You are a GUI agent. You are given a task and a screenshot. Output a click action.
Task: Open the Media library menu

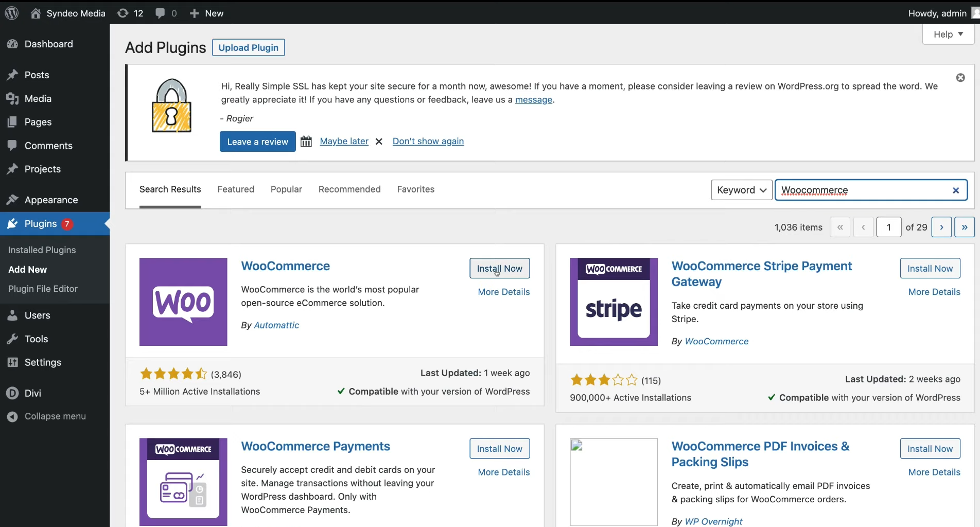point(55,98)
